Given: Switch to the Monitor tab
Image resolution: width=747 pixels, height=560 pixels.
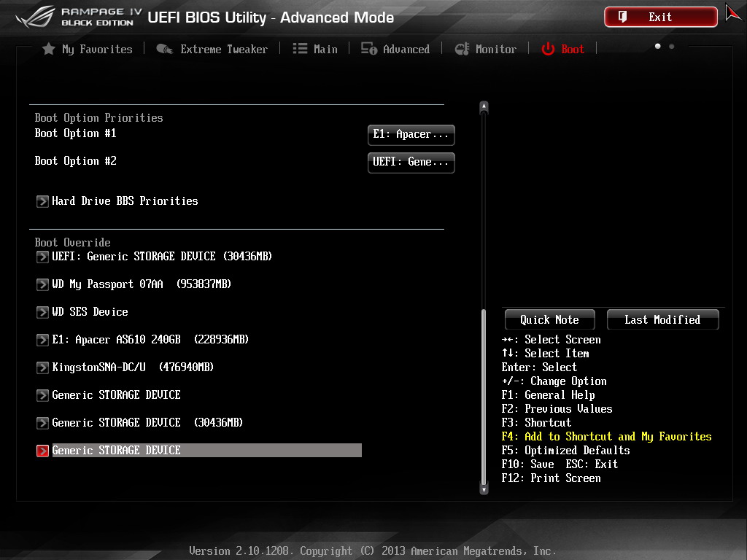Looking at the screenshot, I should tap(485, 49).
